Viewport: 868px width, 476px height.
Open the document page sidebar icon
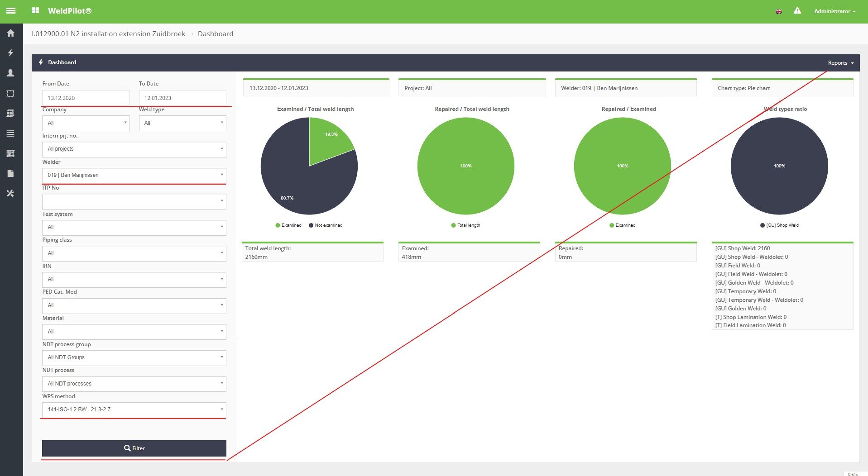10,173
